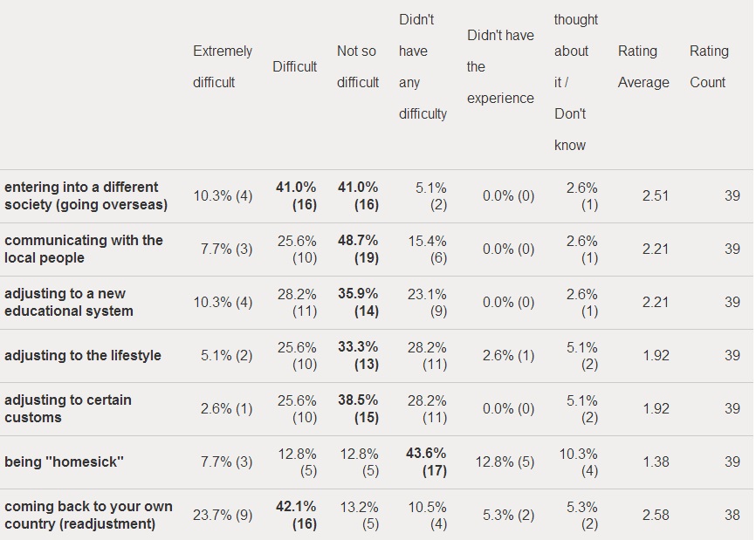Click the "adjusting to the lifestyle" row label
This screenshot has height=540, width=756.
82,356
